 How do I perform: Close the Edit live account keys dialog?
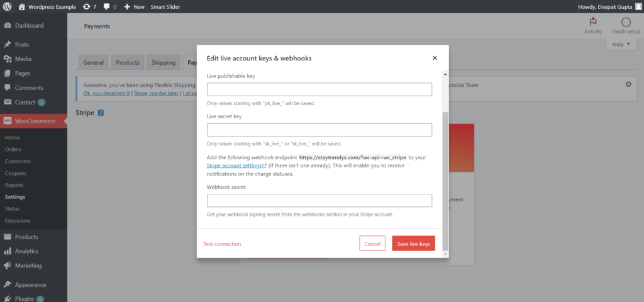(435, 58)
